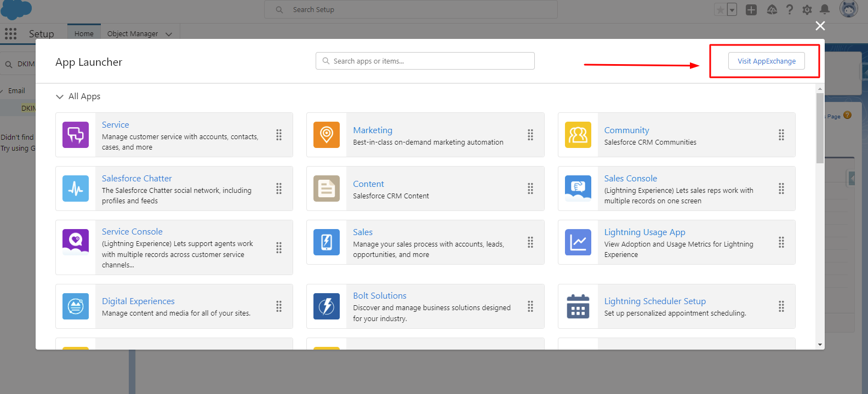Click the drag handle on Sales card
This screenshot has height=394, width=868.
(x=530, y=242)
